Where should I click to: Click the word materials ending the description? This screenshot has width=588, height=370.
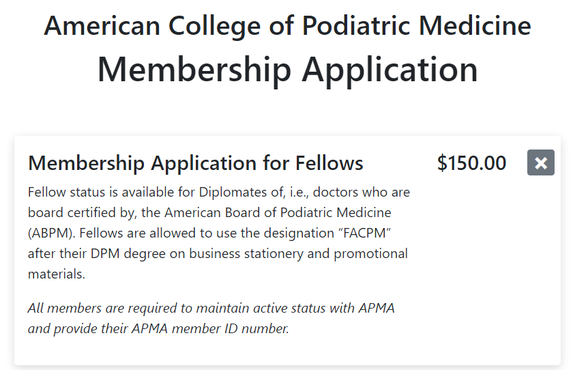56,274
